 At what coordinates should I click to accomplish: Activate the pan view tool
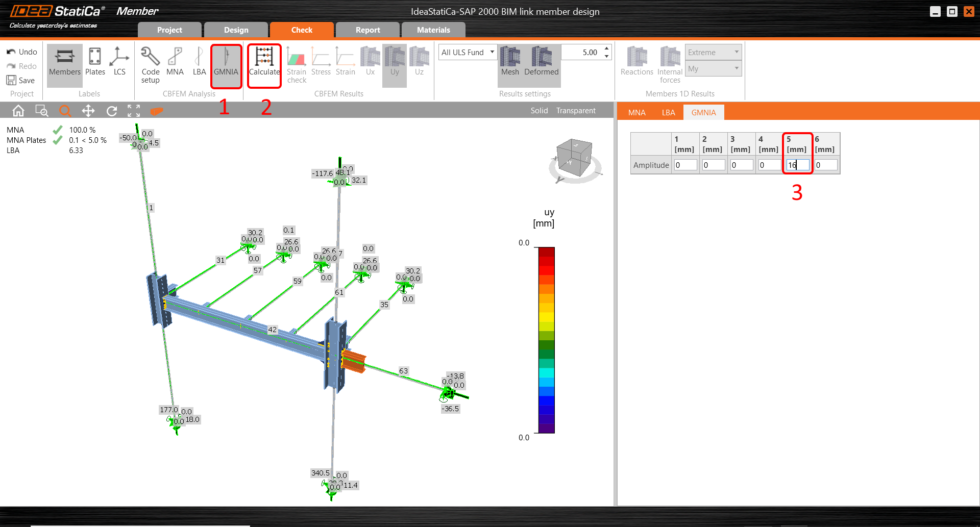pos(88,111)
